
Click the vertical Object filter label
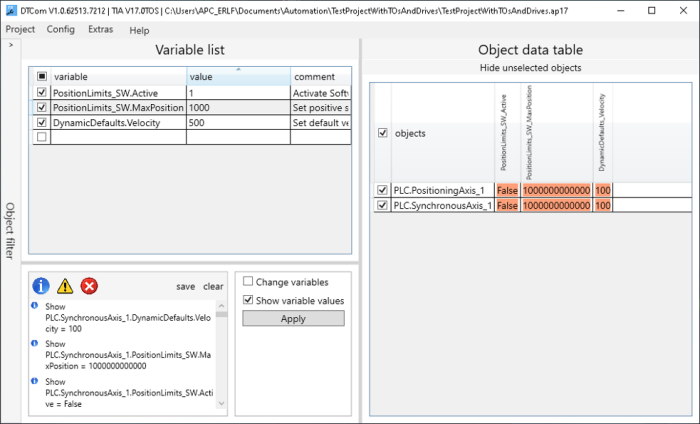pyautogui.click(x=10, y=230)
